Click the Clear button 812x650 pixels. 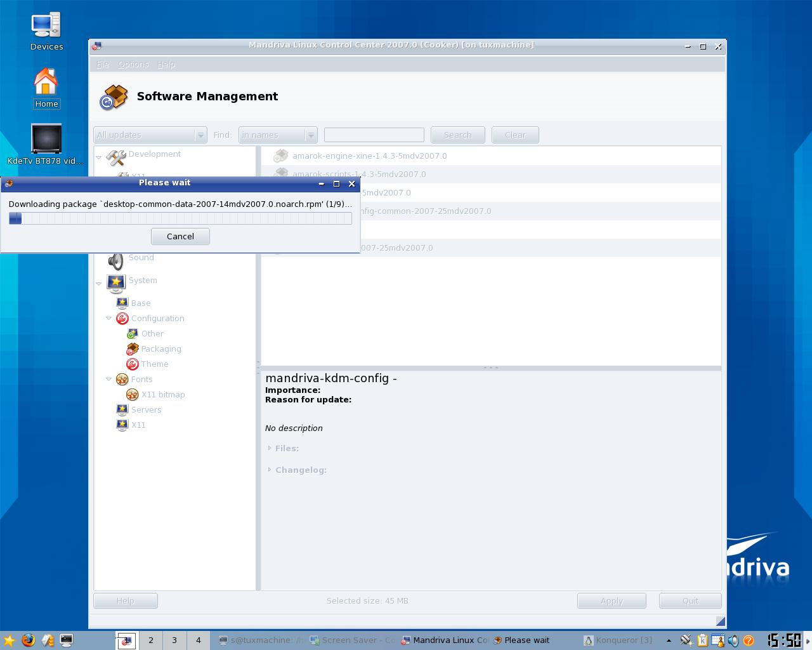(515, 135)
